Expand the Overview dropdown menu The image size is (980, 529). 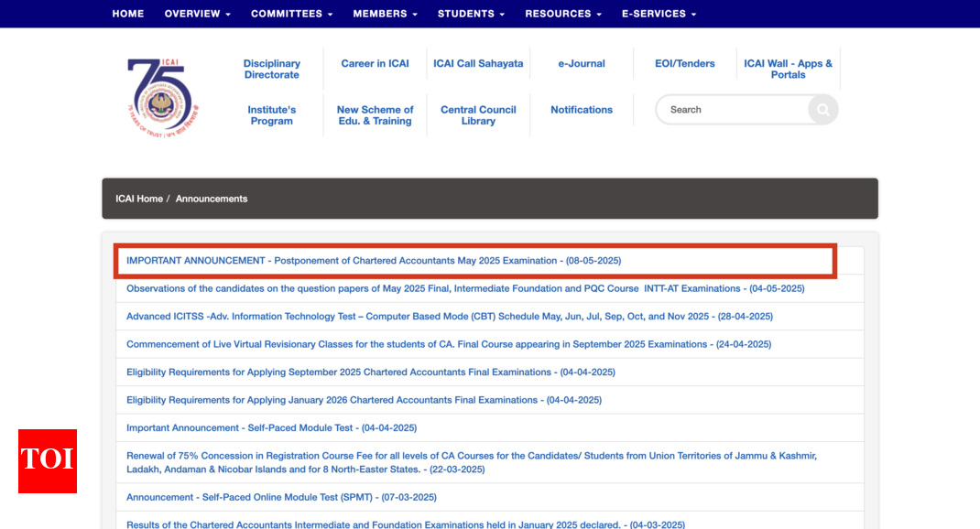tap(197, 14)
